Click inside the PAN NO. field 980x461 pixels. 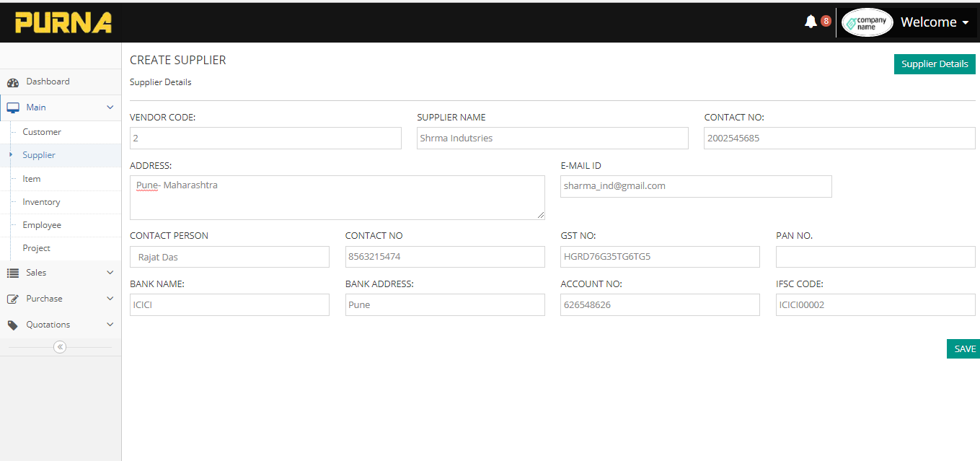[x=875, y=256]
